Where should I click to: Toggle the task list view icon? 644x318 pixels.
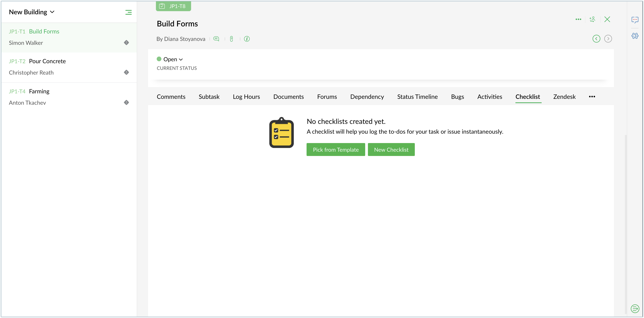(x=129, y=12)
